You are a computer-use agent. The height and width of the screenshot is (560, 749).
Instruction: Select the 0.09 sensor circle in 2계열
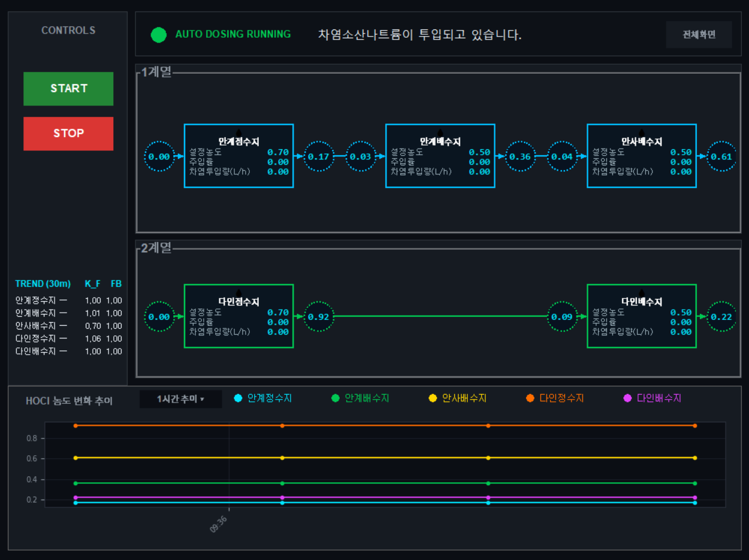562,317
